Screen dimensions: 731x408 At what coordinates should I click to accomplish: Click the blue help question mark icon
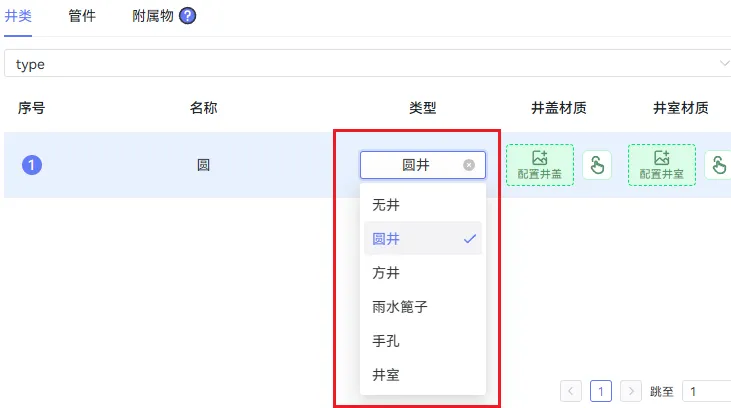click(x=187, y=16)
